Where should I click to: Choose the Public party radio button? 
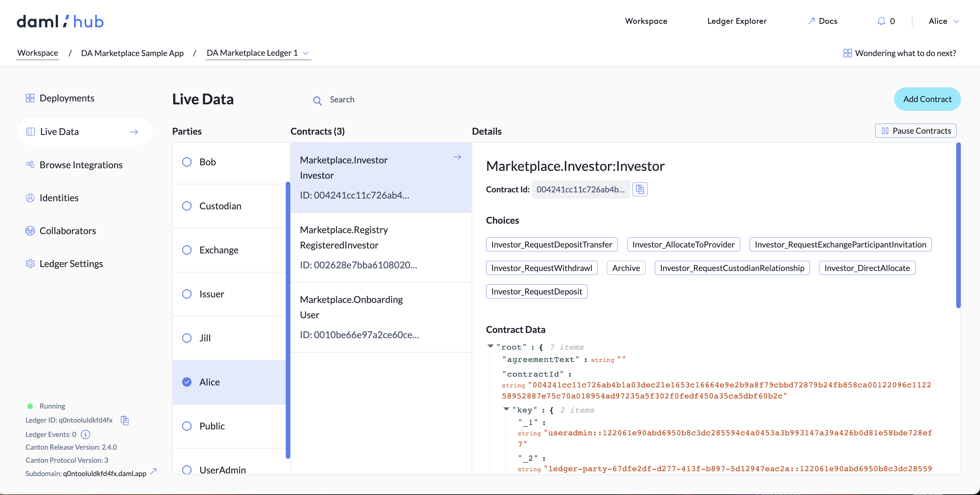tap(187, 426)
